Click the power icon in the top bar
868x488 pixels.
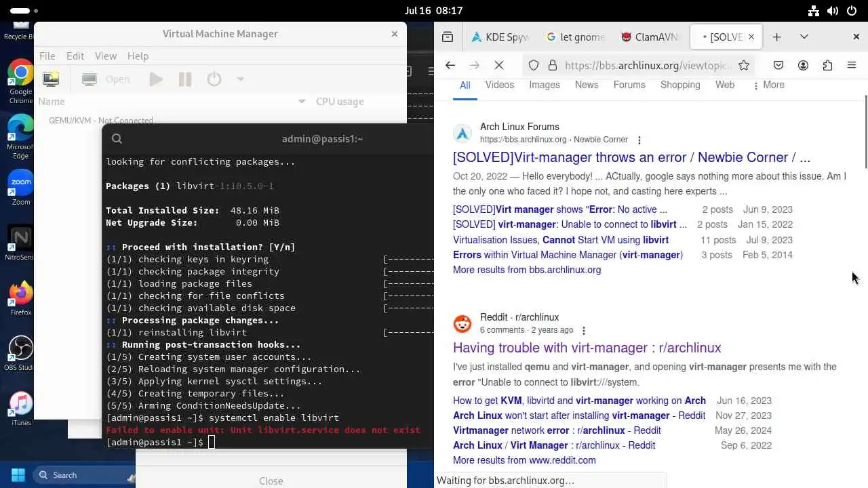(x=851, y=11)
